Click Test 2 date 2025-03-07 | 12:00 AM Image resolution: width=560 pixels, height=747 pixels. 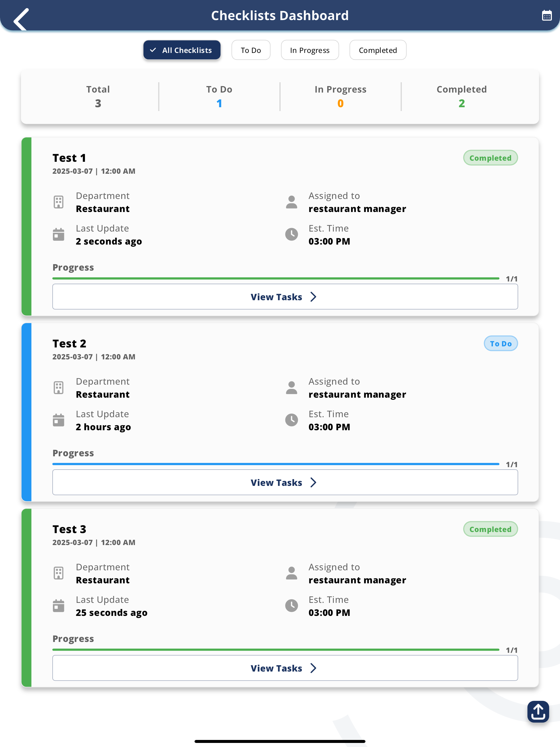coord(94,357)
